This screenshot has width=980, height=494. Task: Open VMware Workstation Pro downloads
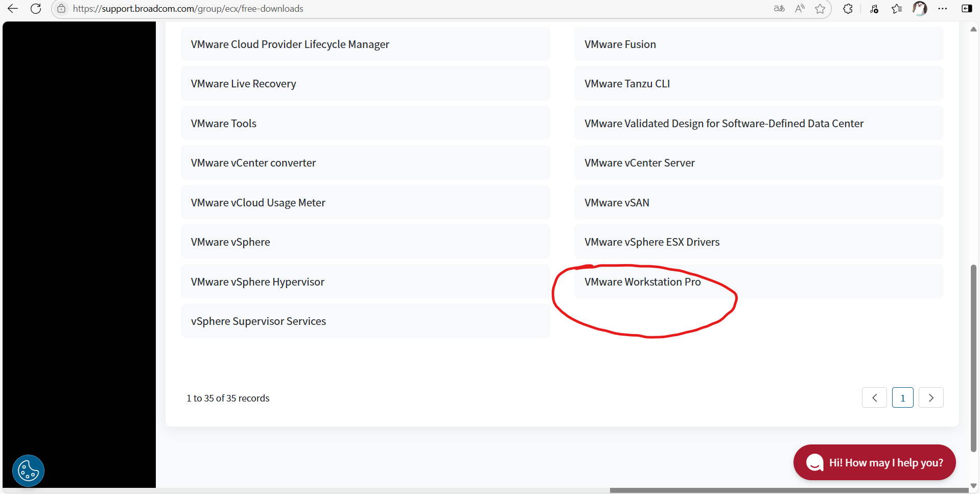tap(759, 281)
